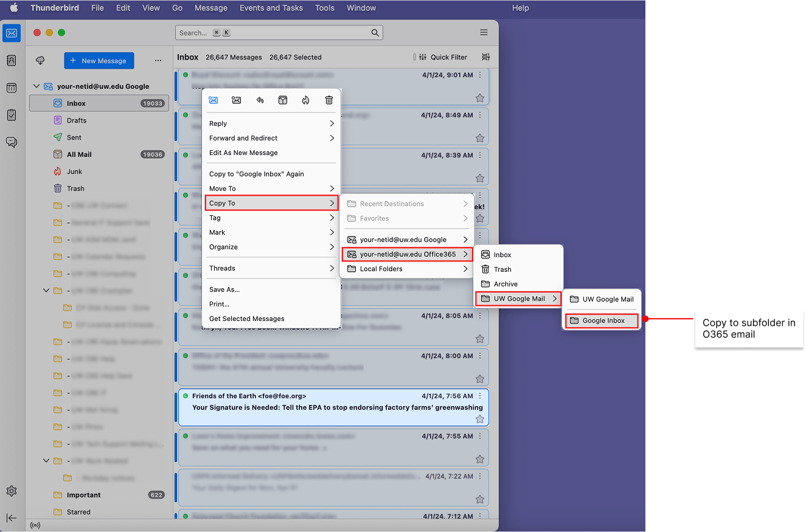This screenshot has width=806, height=532.
Task: Click the Reply arrow icon
Action: pos(260,100)
